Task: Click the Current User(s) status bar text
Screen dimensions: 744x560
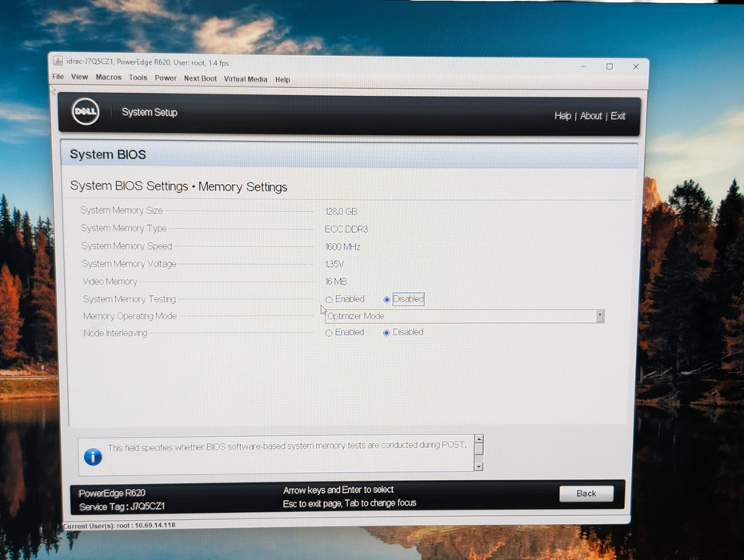Action: pyautogui.click(x=119, y=526)
